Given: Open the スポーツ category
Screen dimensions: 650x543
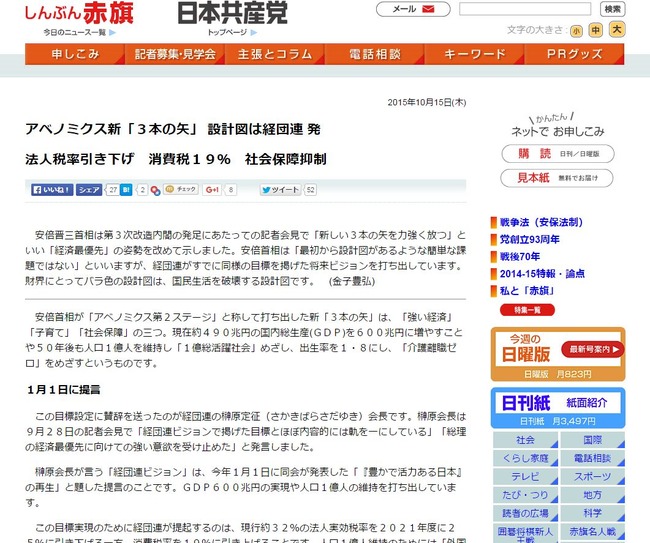Looking at the screenshot, I should [592, 477].
